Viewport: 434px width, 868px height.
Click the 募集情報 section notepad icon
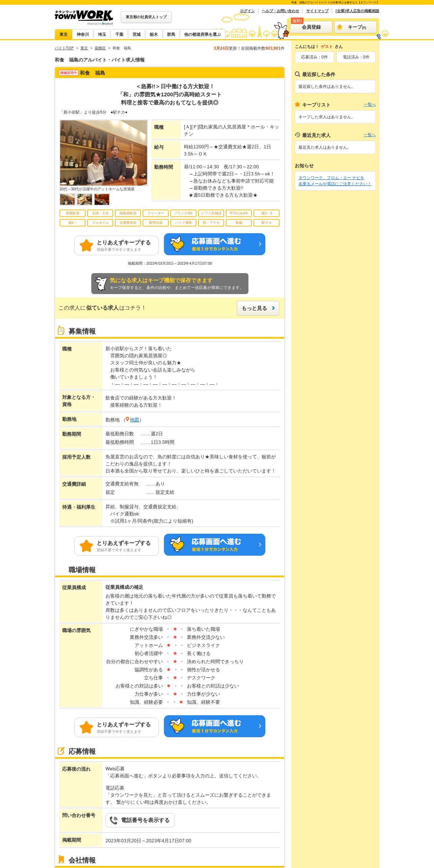point(61,331)
